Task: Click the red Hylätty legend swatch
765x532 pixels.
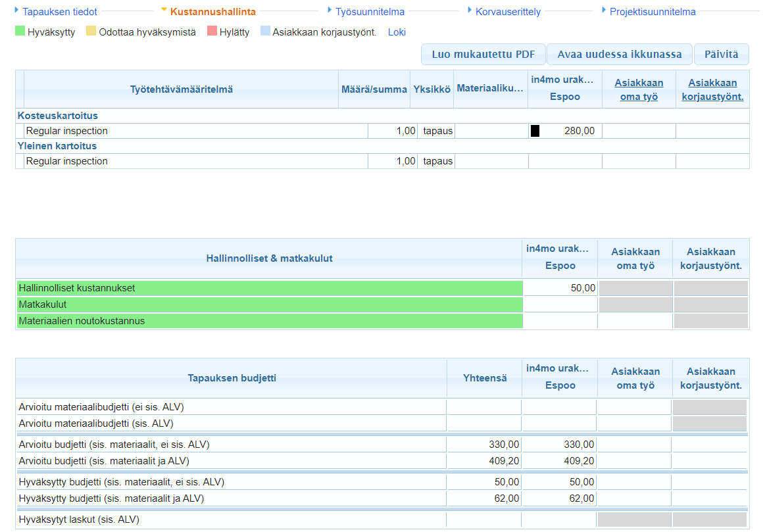Action: click(212, 32)
